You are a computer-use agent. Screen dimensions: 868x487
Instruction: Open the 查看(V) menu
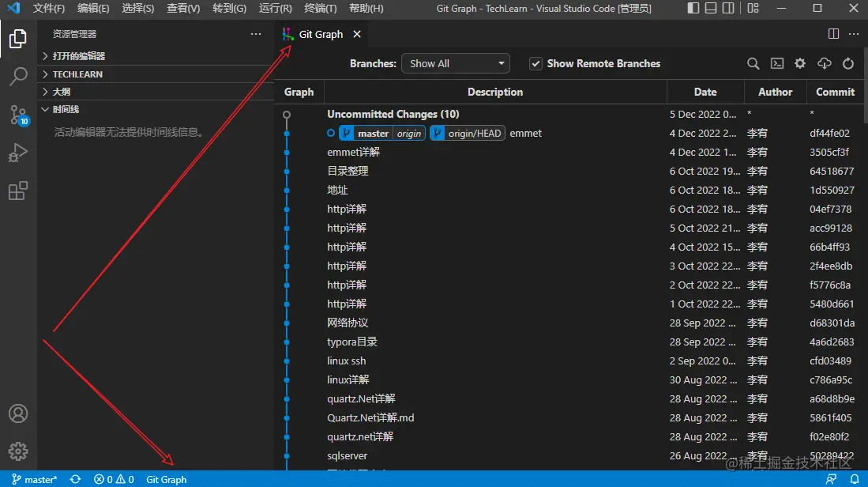[183, 9]
